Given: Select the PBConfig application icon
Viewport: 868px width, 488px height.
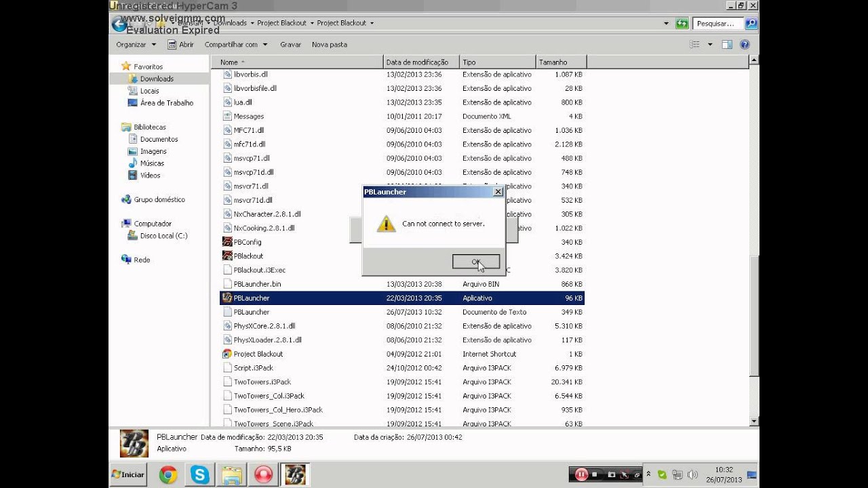Looking at the screenshot, I should pos(228,242).
